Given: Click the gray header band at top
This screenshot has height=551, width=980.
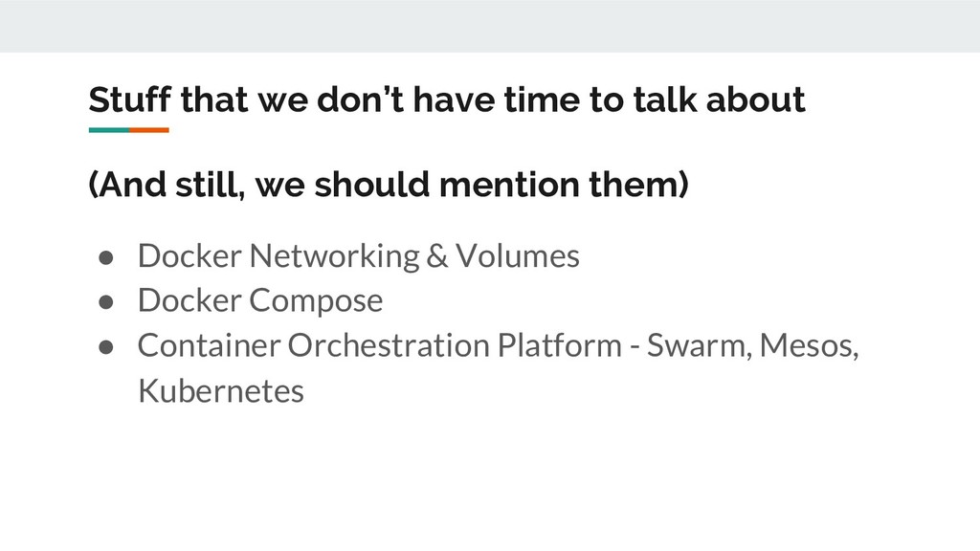Looking at the screenshot, I should 490,26.
